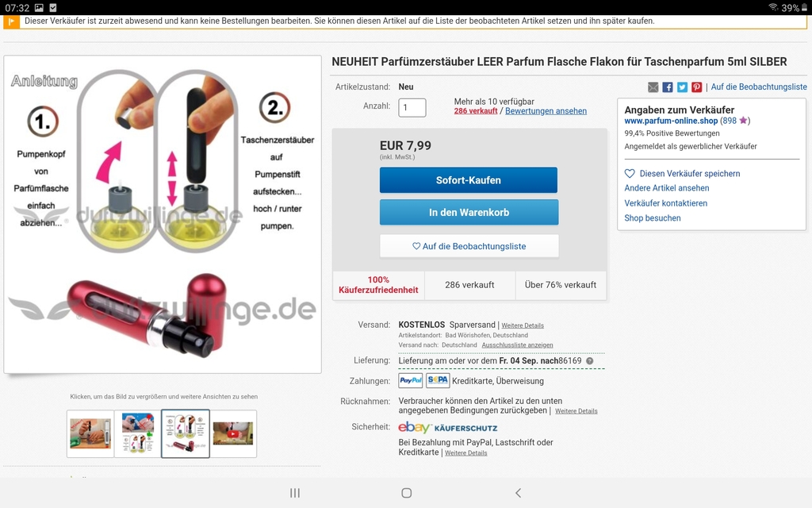Screen dimensions: 812x508
Task: Pin this item on Pinterest
Action: pos(696,87)
